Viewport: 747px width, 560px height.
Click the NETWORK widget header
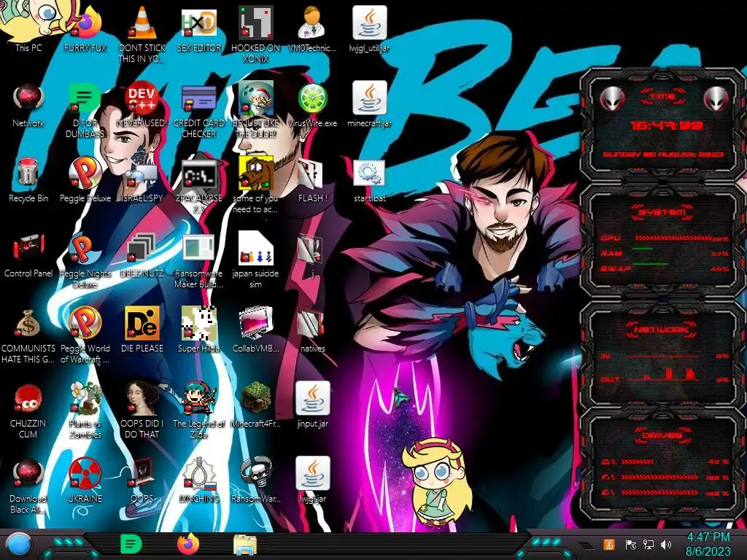662,330
